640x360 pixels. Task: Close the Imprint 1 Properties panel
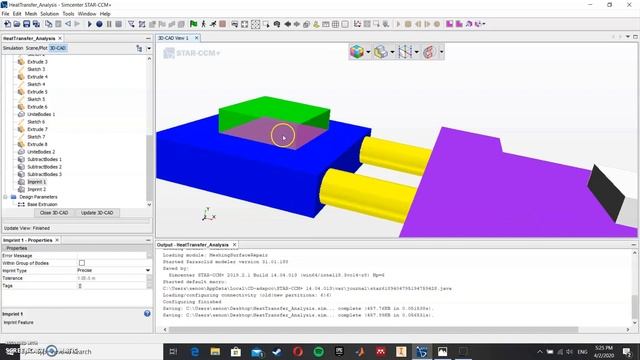(x=57, y=240)
